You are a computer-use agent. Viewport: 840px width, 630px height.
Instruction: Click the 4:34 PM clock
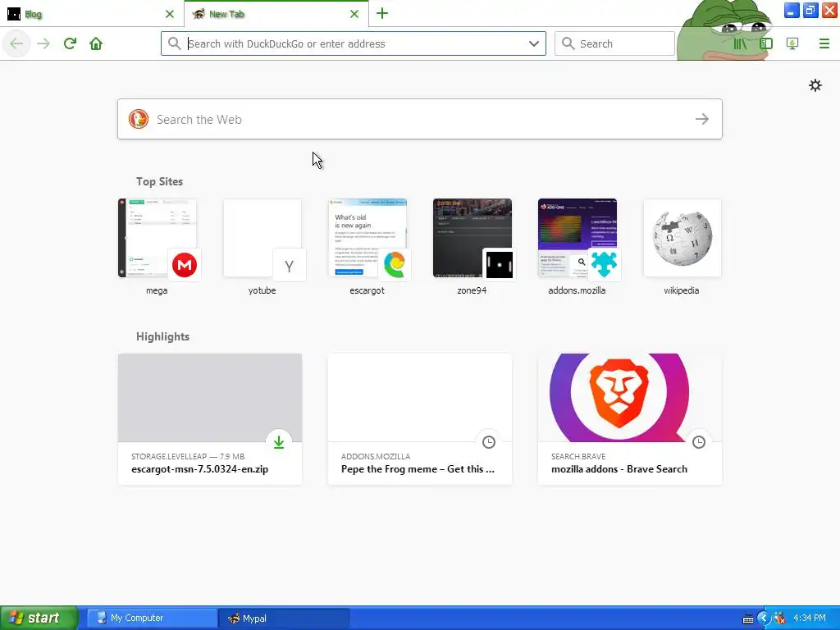[x=810, y=619]
